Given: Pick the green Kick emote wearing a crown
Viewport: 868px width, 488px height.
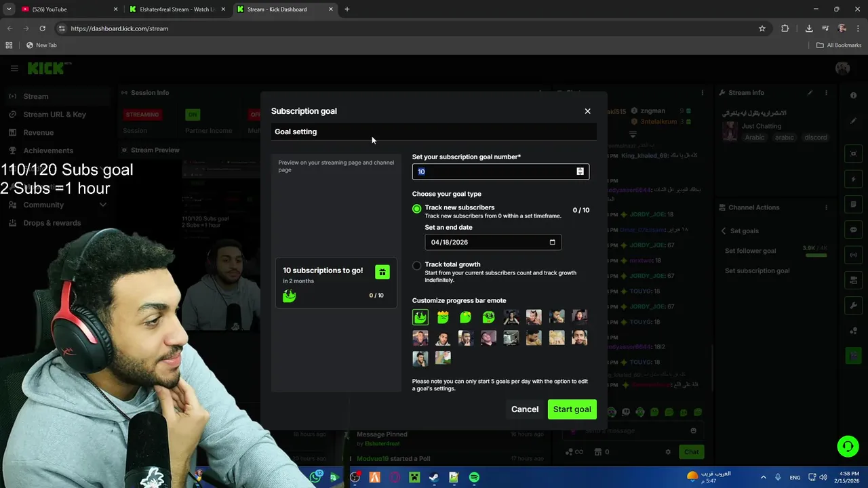Looking at the screenshot, I should coord(443,317).
